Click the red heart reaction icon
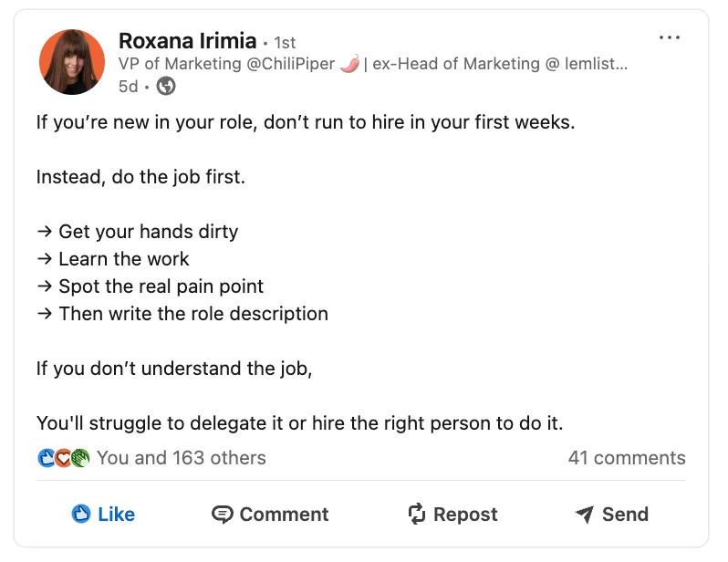Image resolution: width=728 pixels, height=562 pixels. tap(63, 458)
